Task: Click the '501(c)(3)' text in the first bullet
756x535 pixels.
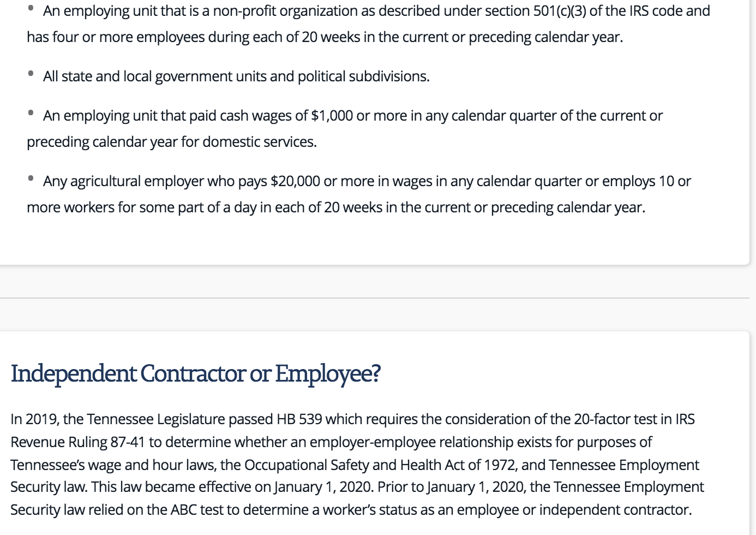Action: tap(560, 11)
